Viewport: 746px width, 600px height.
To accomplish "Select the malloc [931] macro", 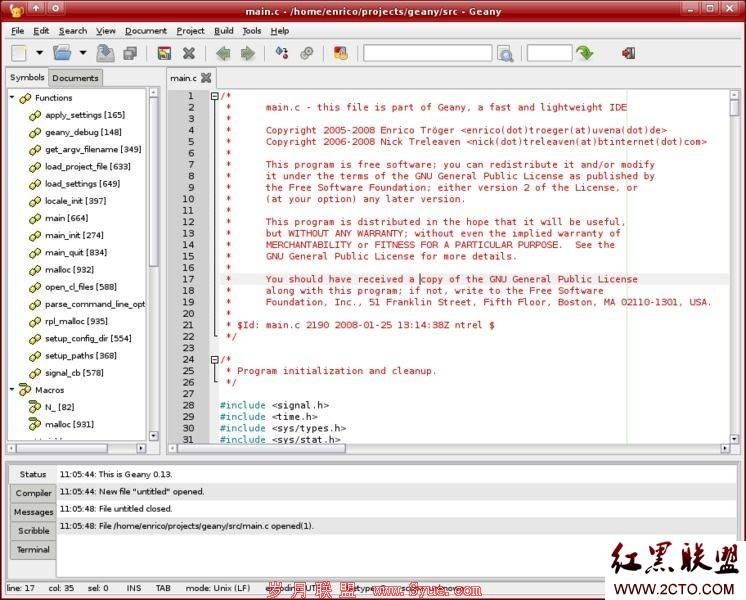I will tap(69, 424).
